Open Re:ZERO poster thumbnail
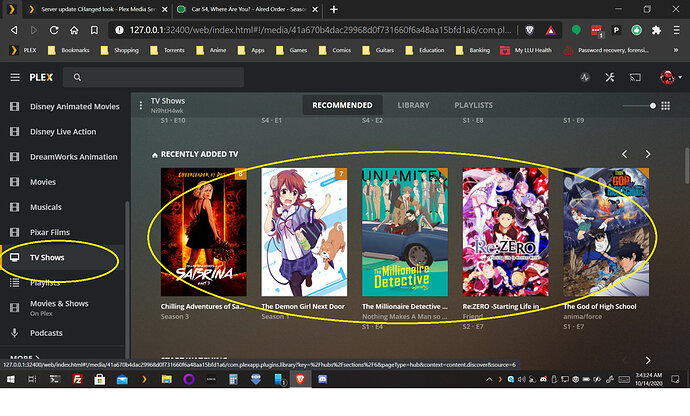This screenshot has width=690, height=416. click(x=506, y=232)
